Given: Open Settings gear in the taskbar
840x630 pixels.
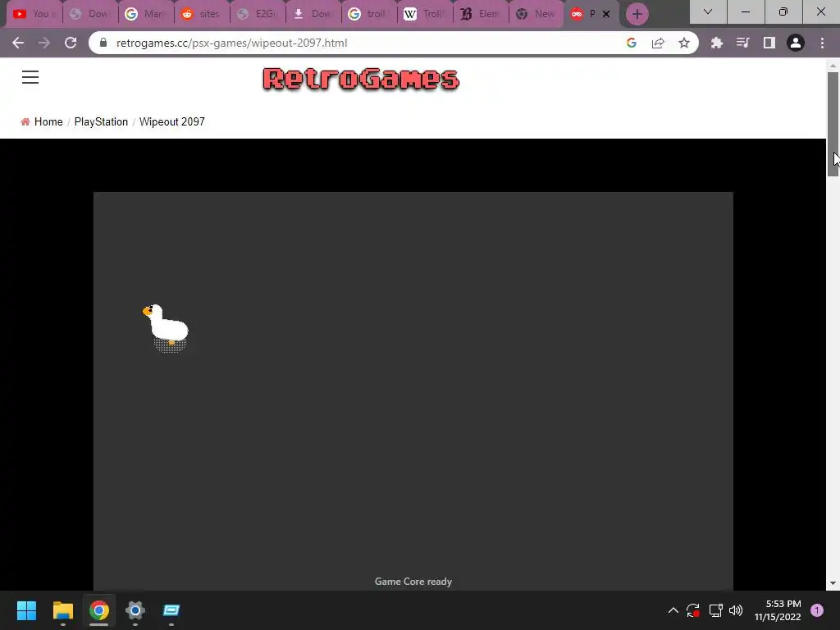Looking at the screenshot, I should (135, 610).
